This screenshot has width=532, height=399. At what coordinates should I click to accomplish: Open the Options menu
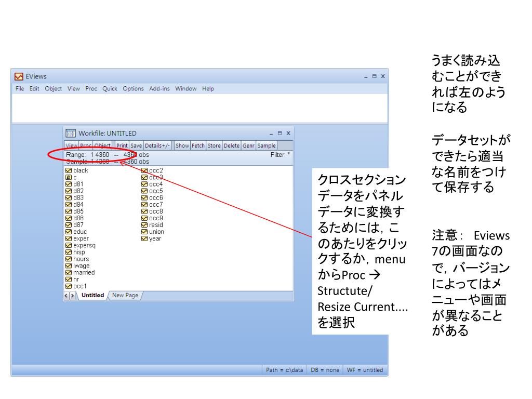pos(134,88)
